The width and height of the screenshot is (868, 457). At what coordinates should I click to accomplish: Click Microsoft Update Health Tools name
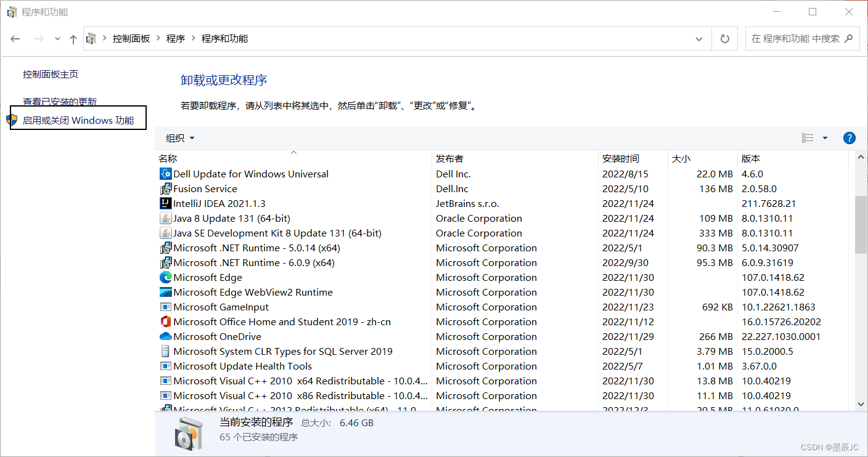tap(243, 366)
